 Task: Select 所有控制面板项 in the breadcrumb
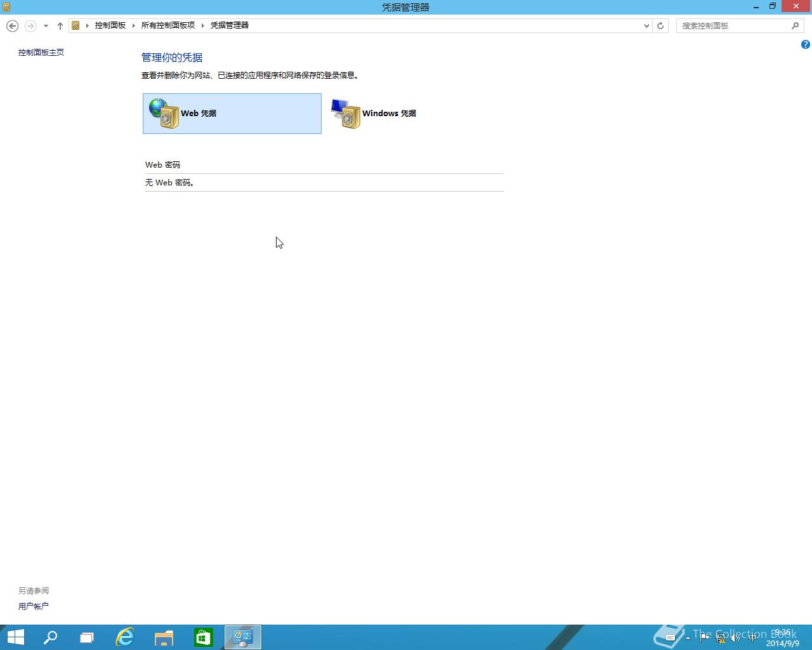(168, 25)
